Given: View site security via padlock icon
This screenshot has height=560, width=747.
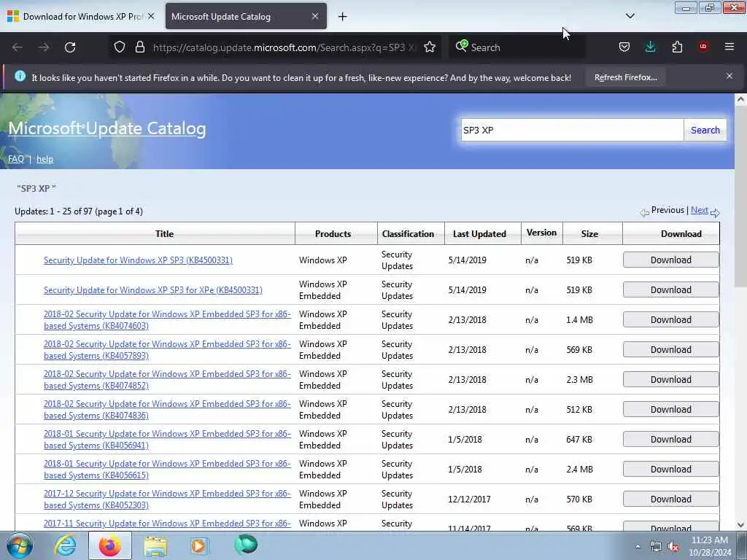Looking at the screenshot, I should coord(139,47).
